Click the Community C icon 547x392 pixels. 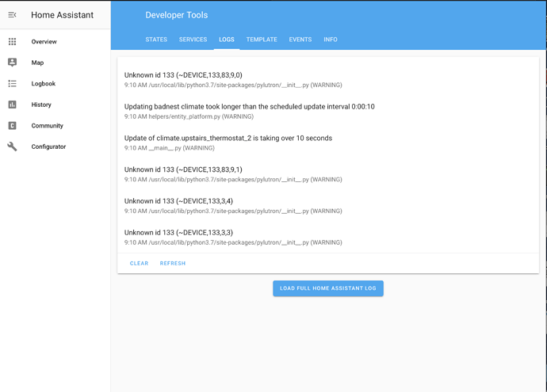pyautogui.click(x=12, y=125)
